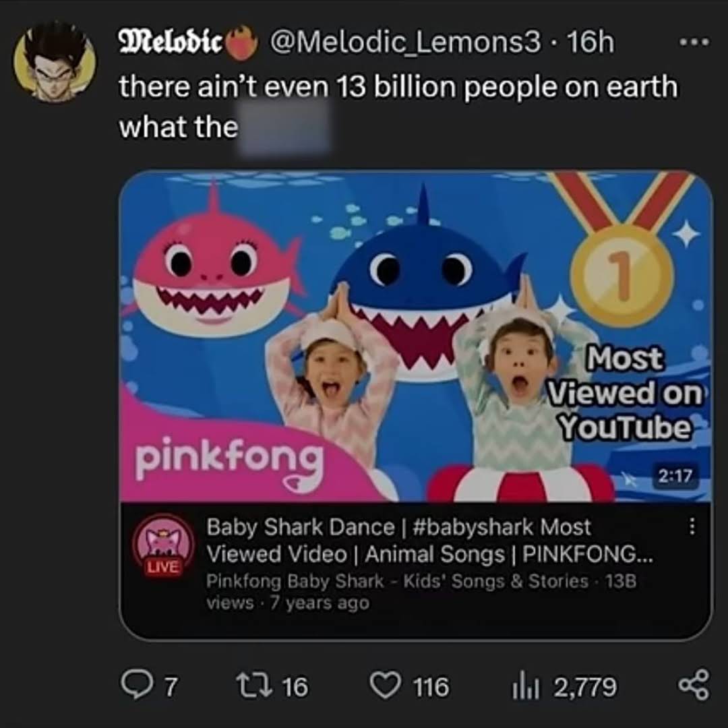Play the Baby Shark video thumbnail
The image size is (728, 728).
pyautogui.click(x=415, y=337)
